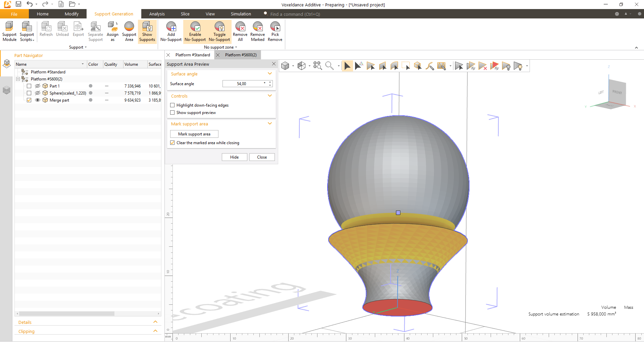The image size is (644, 348).
Task: Click the Support Module icon
Action: [9, 31]
